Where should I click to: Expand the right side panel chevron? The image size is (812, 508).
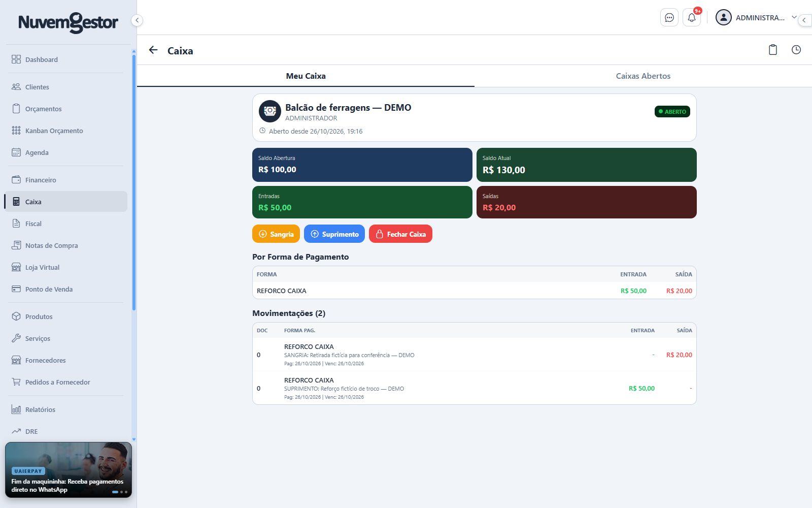point(804,20)
